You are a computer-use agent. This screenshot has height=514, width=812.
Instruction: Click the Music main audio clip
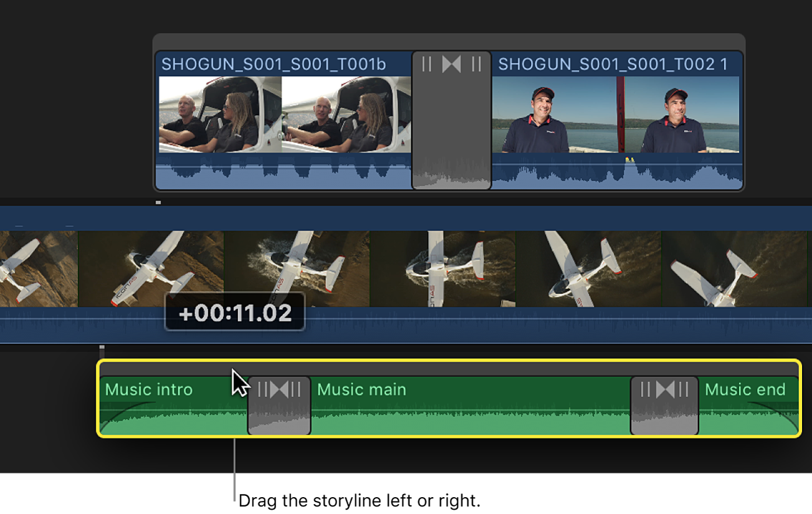pyautogui.click(x=470, y=406)
